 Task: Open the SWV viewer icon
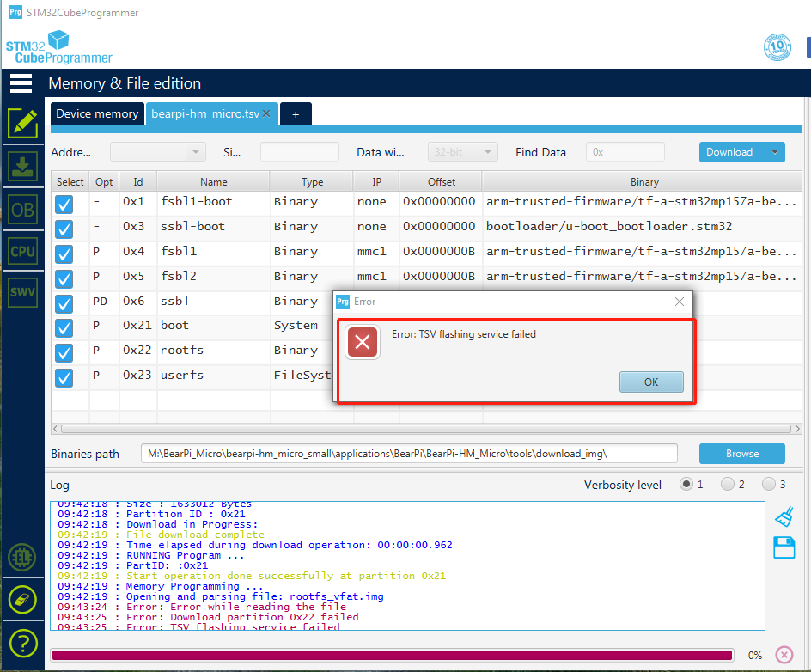[22, 292]
